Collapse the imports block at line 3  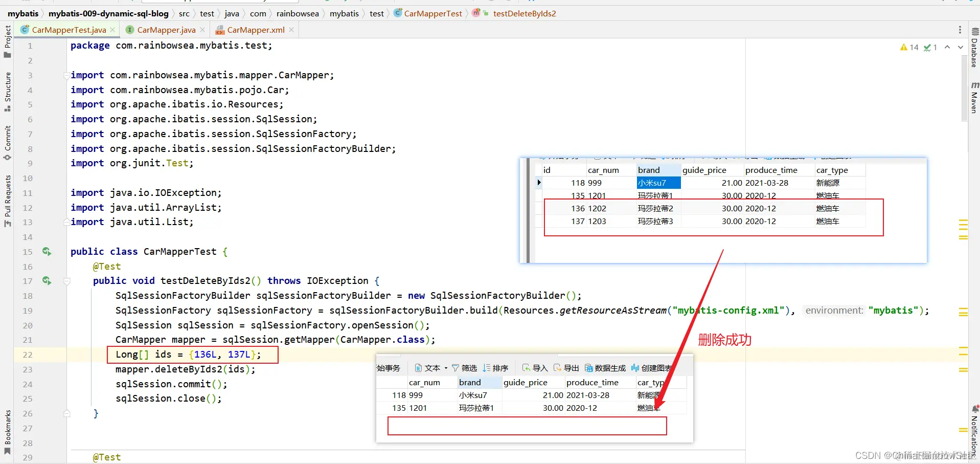[66, 76]
